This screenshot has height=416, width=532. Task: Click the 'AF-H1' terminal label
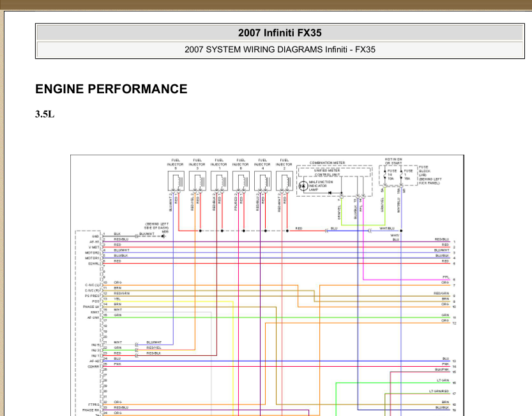pyautogui.click(x=95, y=242)
